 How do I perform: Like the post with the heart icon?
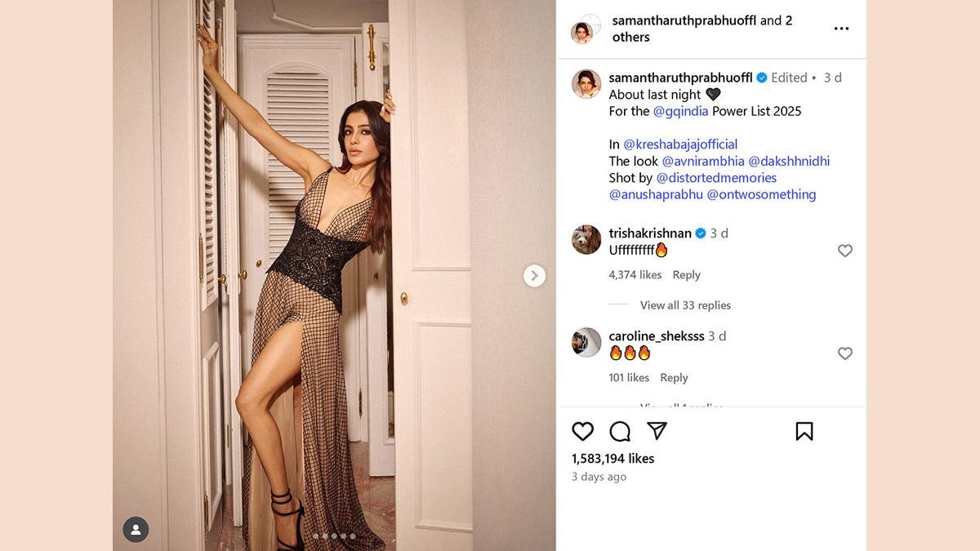[x=582, y=431]
